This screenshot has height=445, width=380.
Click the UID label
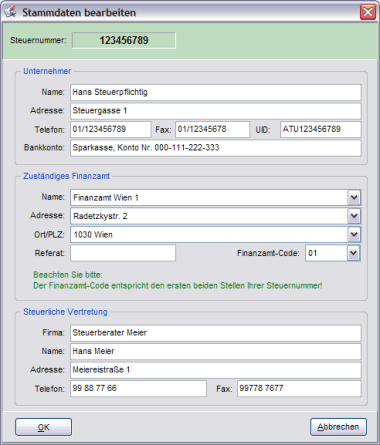(x=263, y=130)
